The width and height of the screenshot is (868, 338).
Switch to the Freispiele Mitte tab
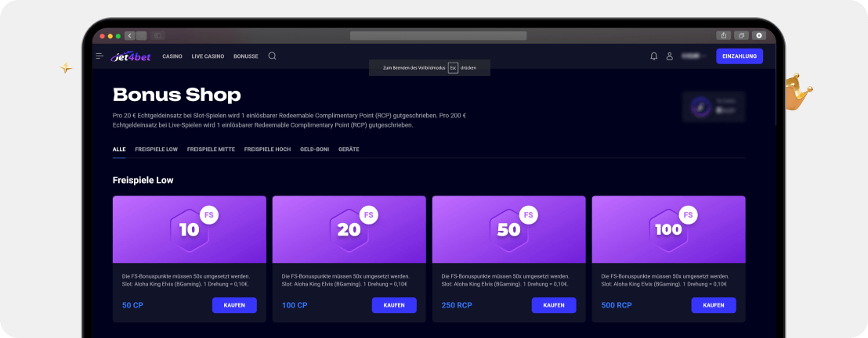pos(211,149)
